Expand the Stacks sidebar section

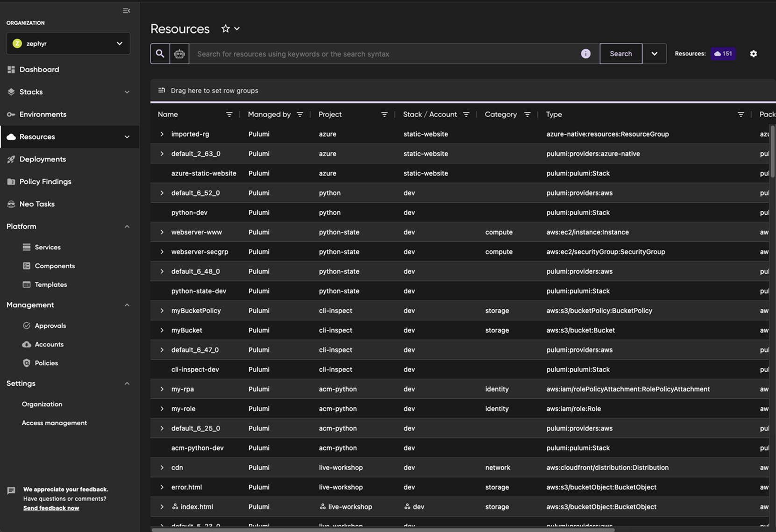pos(127,92)
